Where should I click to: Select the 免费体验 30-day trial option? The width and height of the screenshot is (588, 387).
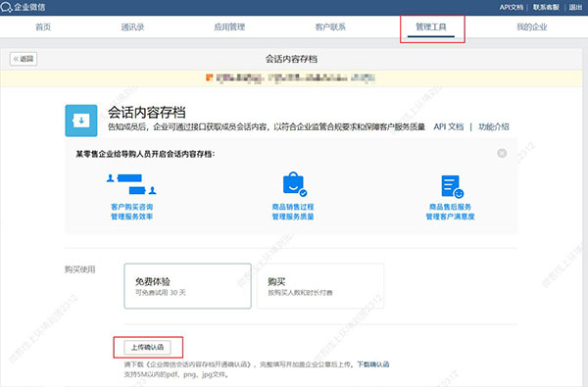click(187, 286)
